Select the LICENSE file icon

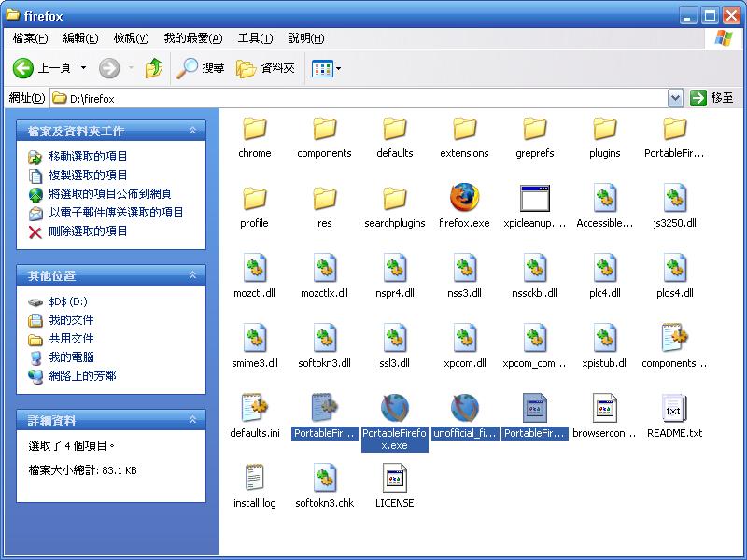(394, 479)
